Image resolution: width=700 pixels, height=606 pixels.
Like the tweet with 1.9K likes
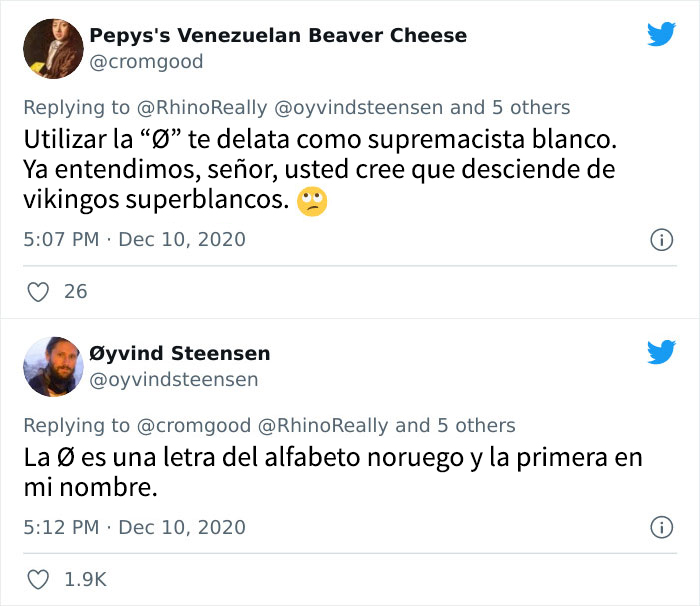click(x=39, y=579)
